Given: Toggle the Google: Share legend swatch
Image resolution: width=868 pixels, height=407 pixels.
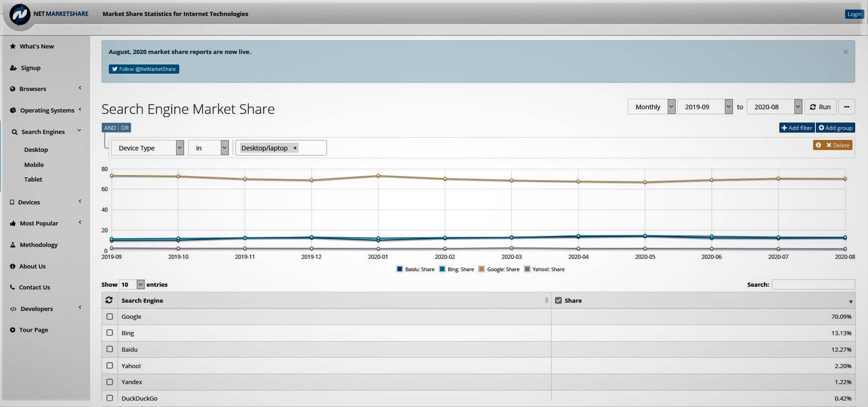Looking at the screenshot, I should [481, 269].
